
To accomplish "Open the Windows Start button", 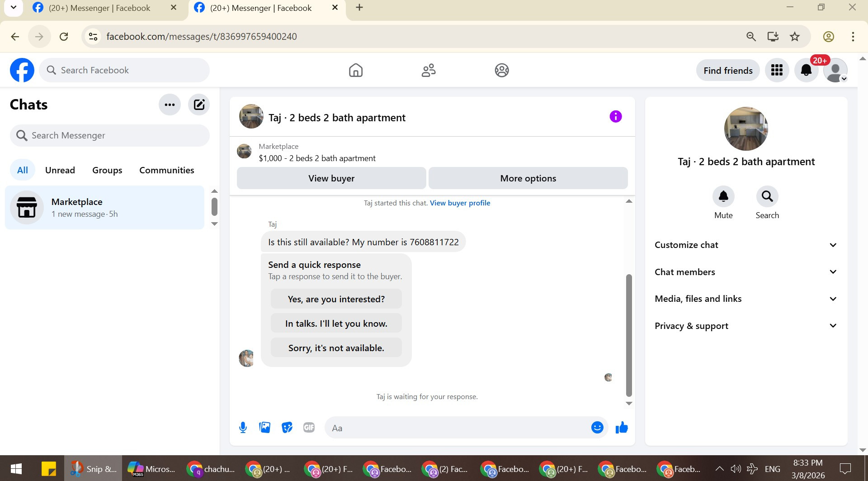I will [x=16, y=468].
